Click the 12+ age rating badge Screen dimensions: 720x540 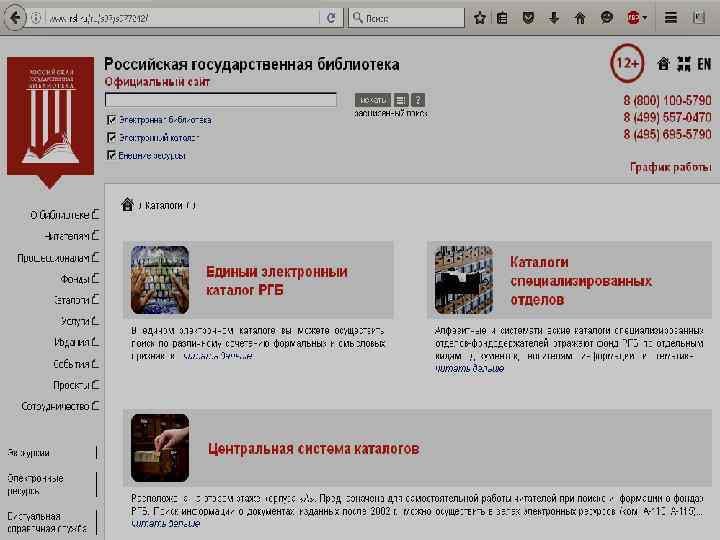click(x=627, y=63)
